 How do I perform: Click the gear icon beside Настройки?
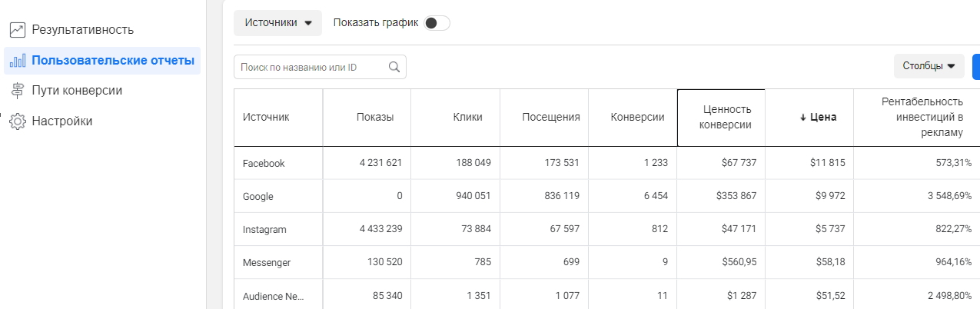click(x=17, y=121)
